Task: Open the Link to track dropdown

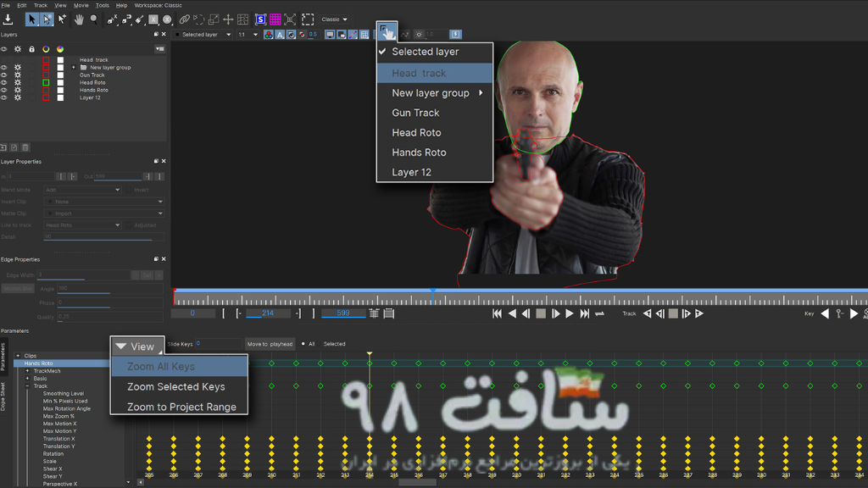Action: [82, 225]
